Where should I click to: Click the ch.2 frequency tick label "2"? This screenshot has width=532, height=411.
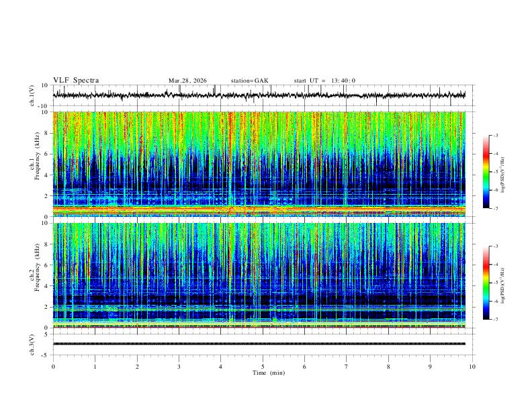click(x=46, y=307)
